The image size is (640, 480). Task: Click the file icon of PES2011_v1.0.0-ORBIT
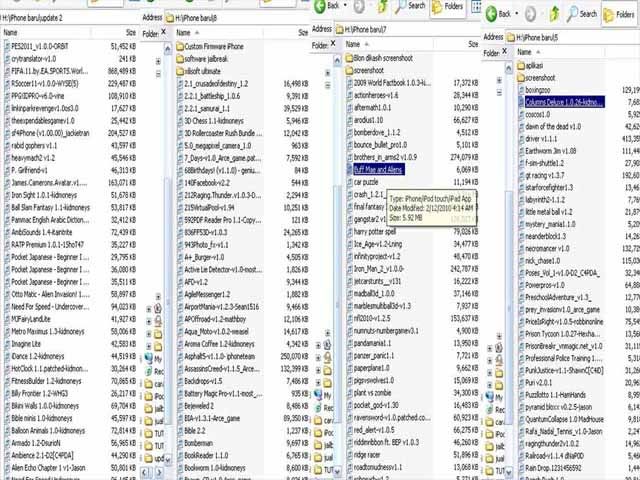click(x=7, y=46)
